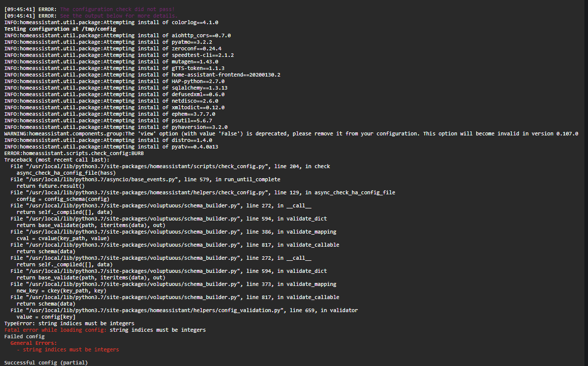Viewport: 588px width, 366px height.
Task: Click the "Successful config (partial)" line
Action: (x=46, y=362)
